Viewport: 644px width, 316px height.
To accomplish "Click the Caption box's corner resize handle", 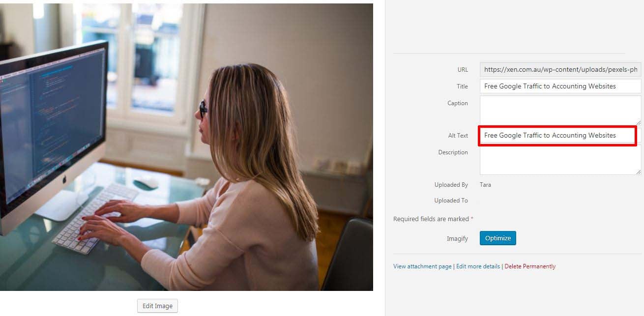I will point(638,122).
